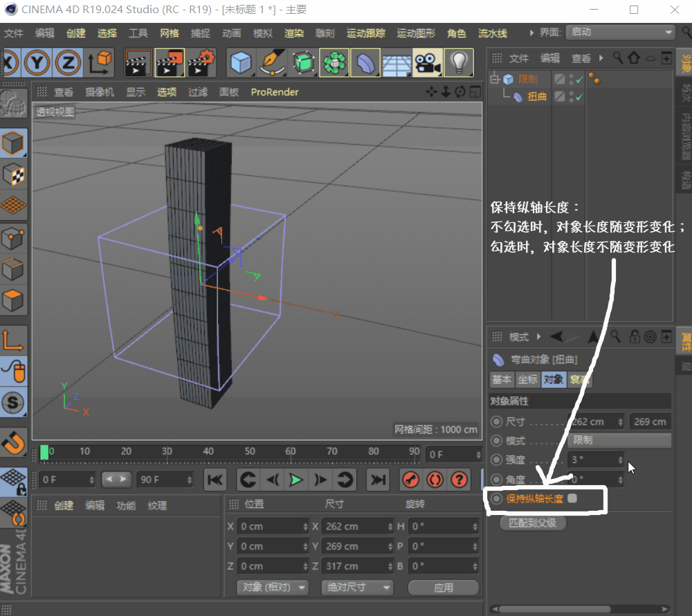Click the floor grid icon in toolbar
The width and height of the screenshot is (692, 616).
pyautogui.click(x=397, y=63)
